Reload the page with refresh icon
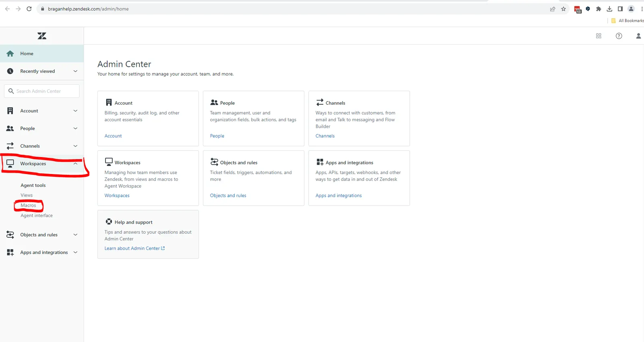Screen dimensions: 644x342 point(29,9)
